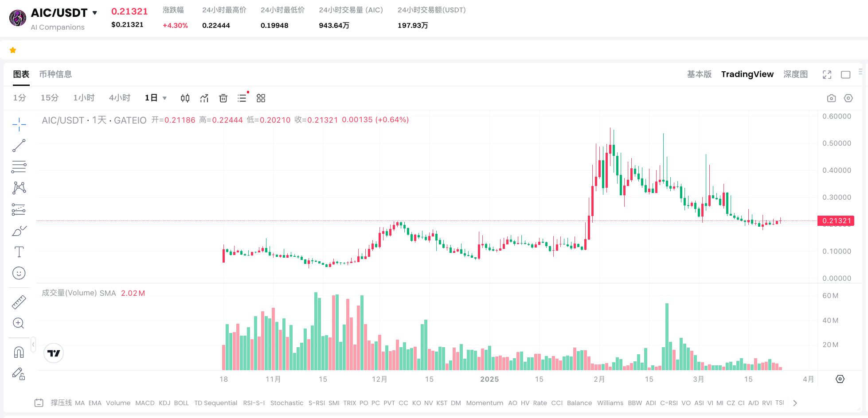Take a chart snapshot with camera icon
Viewport: 868px width, 418px height.
tap(832, 98)
